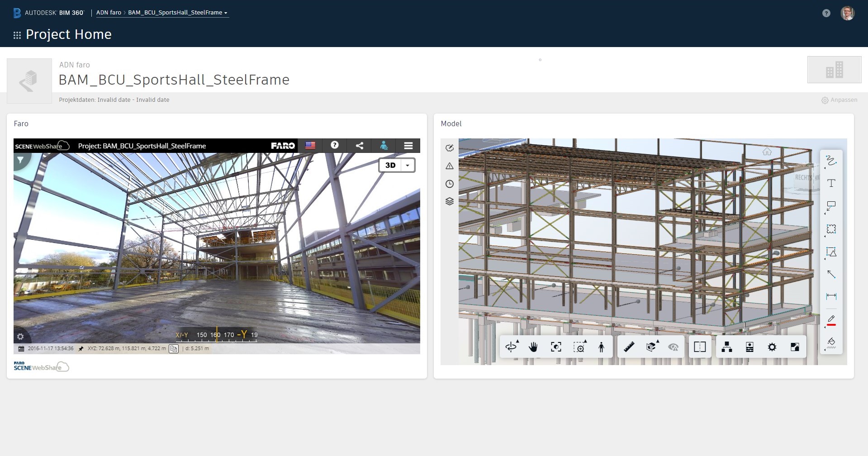Click the share icon in FARO viewer
Image resolution: width=868 pixels, height=456 pixels.
click(360, 146)
